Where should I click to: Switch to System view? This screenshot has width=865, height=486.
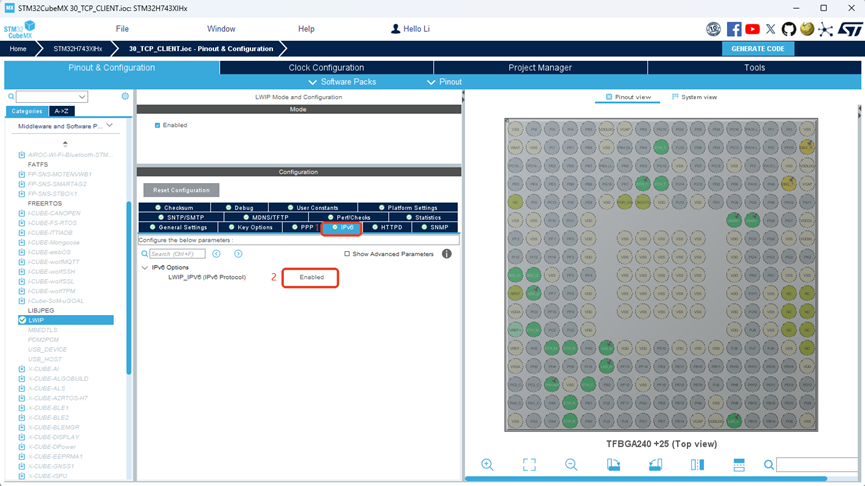click(694, 97)
